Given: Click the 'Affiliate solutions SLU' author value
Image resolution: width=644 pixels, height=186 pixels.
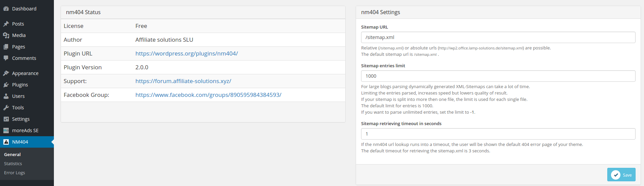Looking at the screenshot, I should click(x=164, y=40).
